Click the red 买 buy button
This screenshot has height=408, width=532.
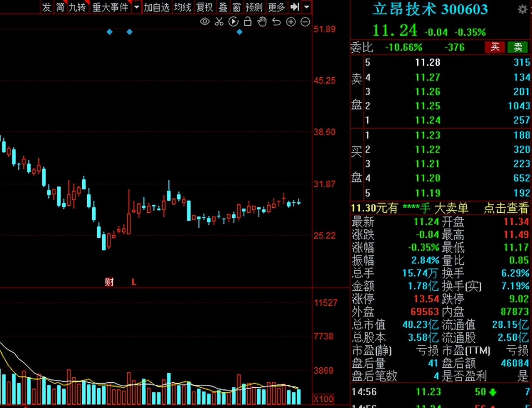(495, 47)
